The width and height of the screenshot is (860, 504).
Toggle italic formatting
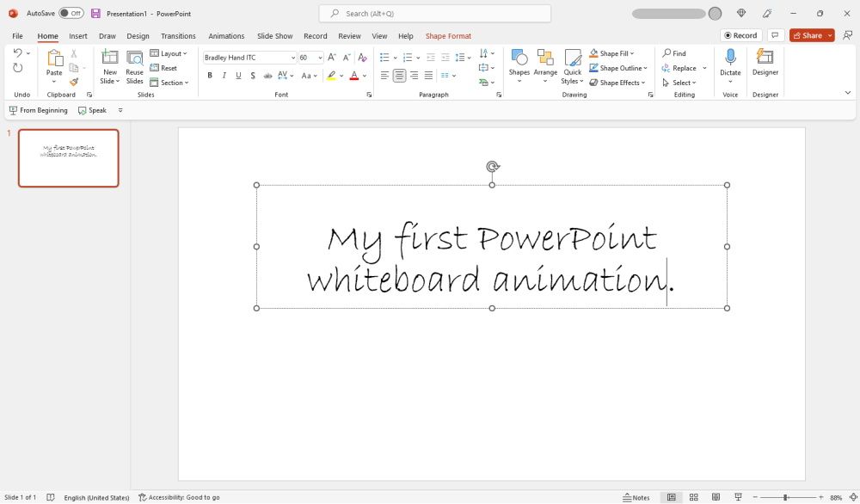(224, 76)
